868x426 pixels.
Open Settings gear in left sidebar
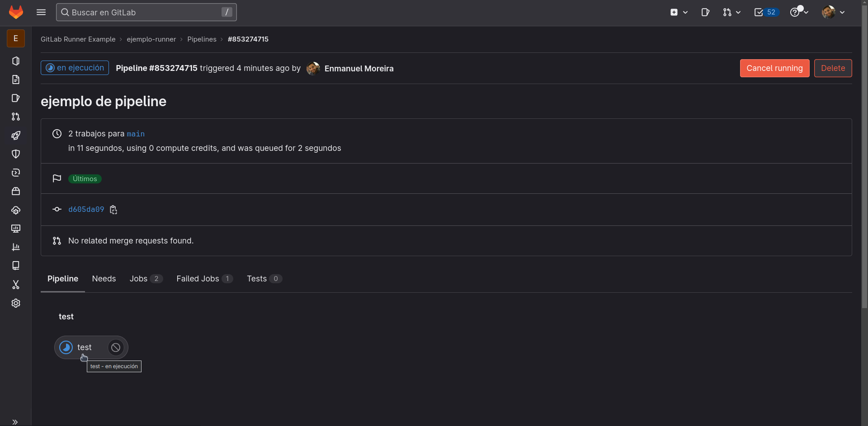[16, 303]
